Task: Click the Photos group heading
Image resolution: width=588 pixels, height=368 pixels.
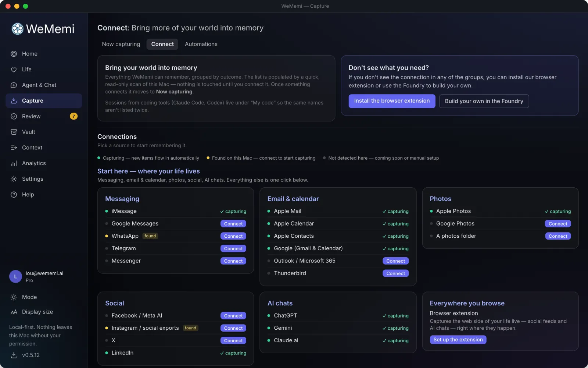Action: click(440, 199)
